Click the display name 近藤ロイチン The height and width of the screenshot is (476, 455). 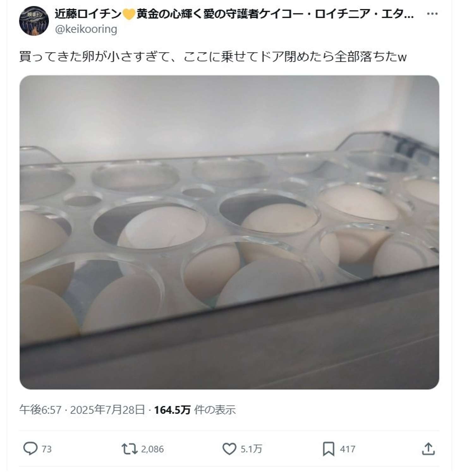pyautogui.click(x=88, y=14)
